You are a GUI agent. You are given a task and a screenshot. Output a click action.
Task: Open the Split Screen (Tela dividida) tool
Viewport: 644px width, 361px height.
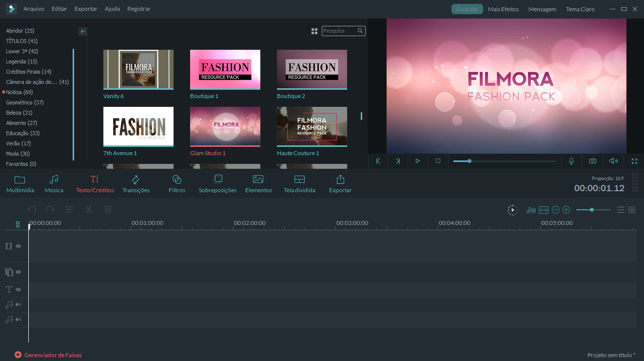299,184
